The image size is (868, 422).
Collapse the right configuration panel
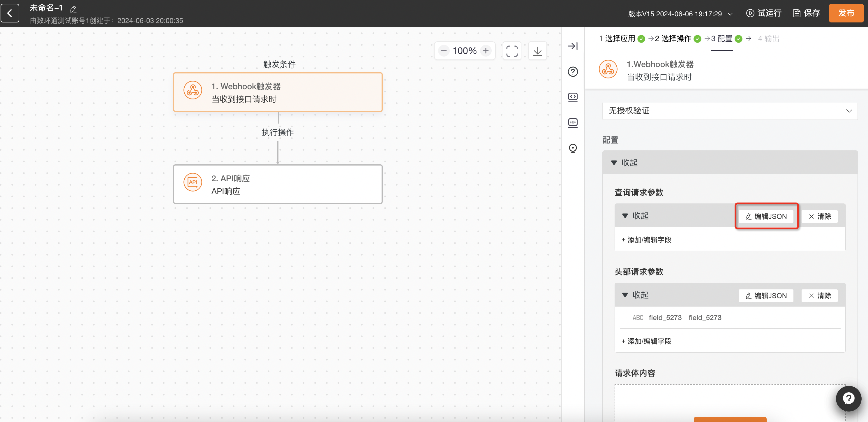point(572,46)
